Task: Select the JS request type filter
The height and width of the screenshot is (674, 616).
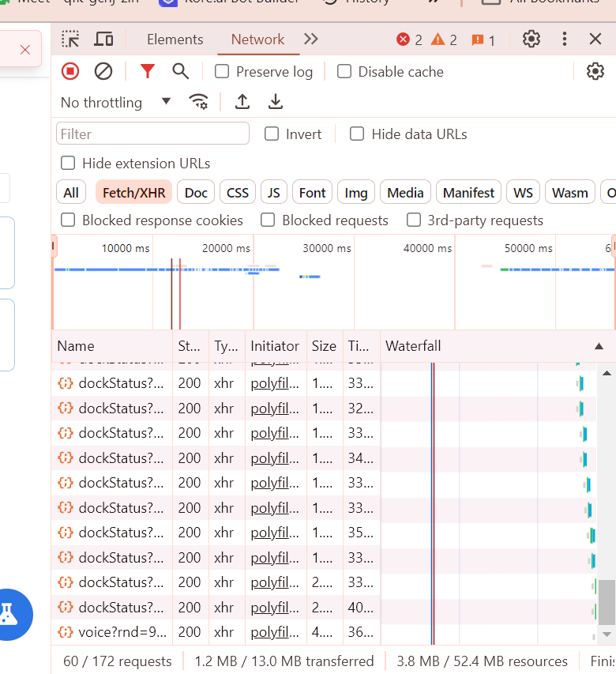Action: coord(273,193)
